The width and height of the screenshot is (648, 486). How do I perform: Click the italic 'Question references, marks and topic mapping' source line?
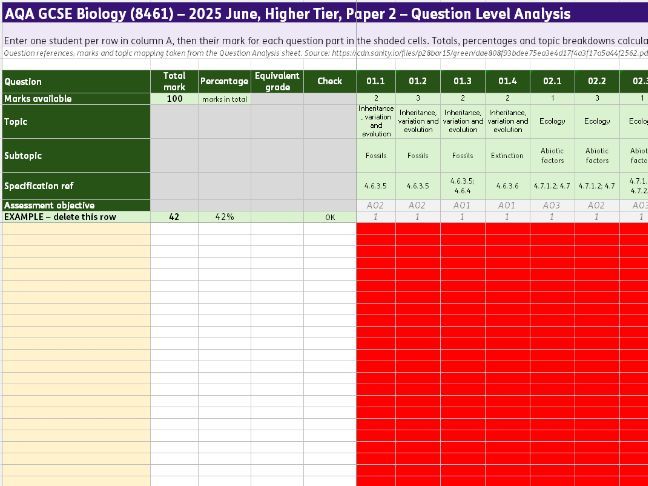point(324,53)
